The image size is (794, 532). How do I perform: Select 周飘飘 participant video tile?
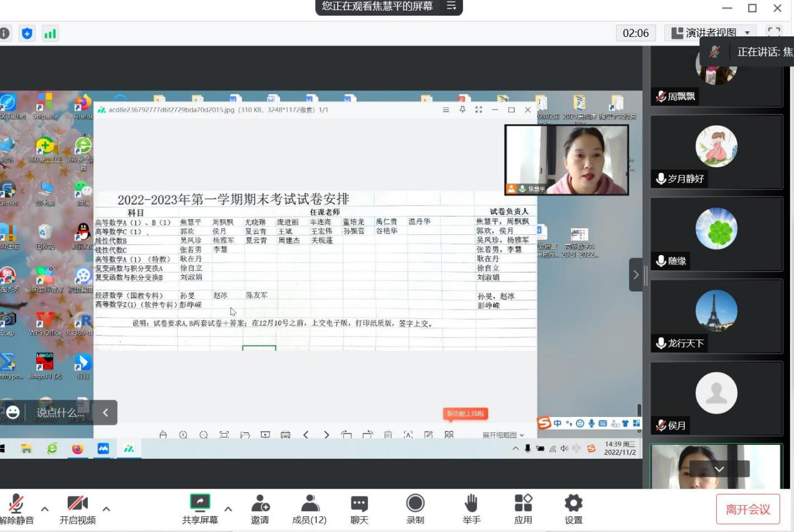[716, 76]
